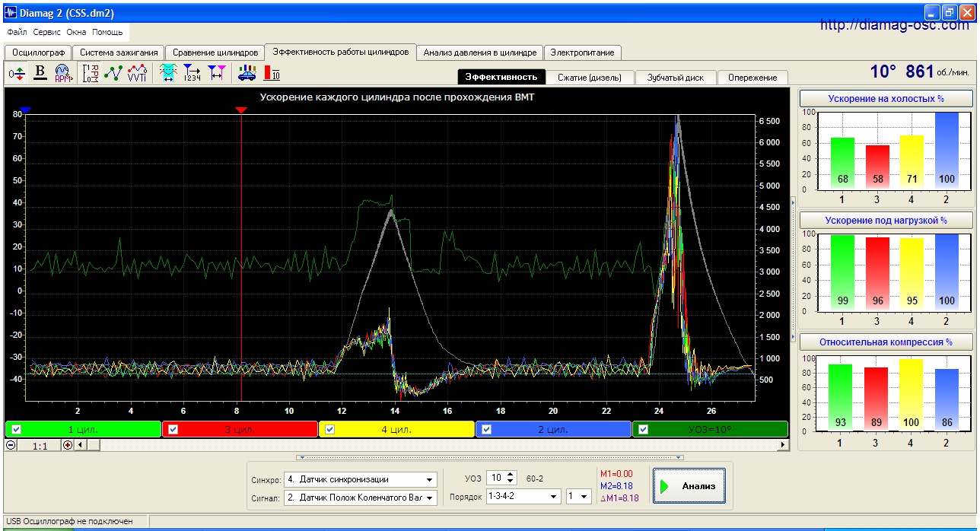Click the ΔM1=8.18 readout
This screenshot has width=980, height=531.
click(x=620, y=498)
